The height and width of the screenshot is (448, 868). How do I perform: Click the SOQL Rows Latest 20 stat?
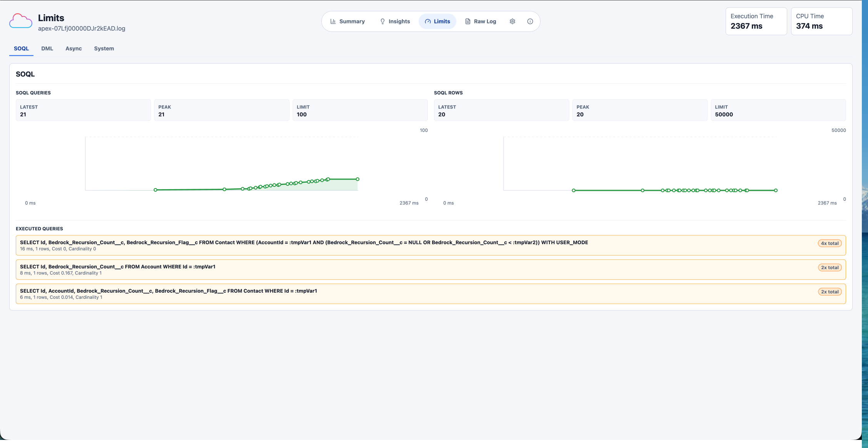click(x=501, y=110)
